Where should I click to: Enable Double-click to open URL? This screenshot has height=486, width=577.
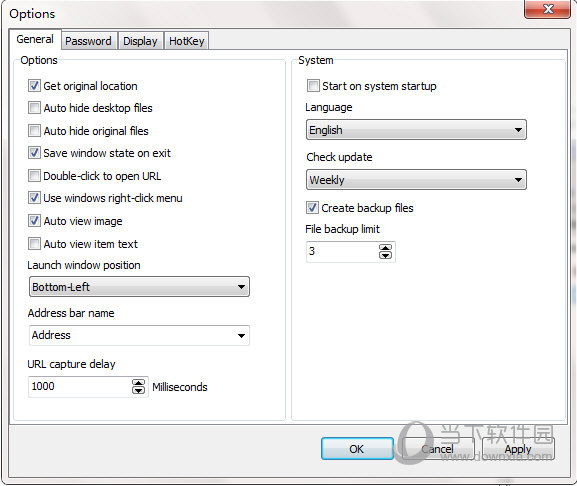pyautogui.click(x=34, y=176)
